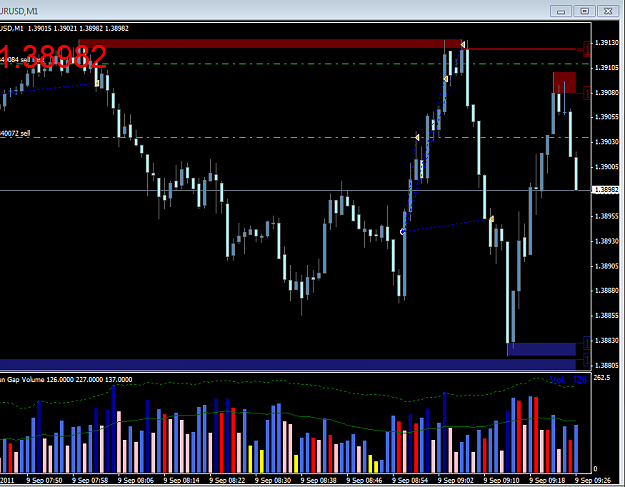Click the 1.39030 price axis label
Image resolution: width=625 pixels, height=487 pixels.
607,142
